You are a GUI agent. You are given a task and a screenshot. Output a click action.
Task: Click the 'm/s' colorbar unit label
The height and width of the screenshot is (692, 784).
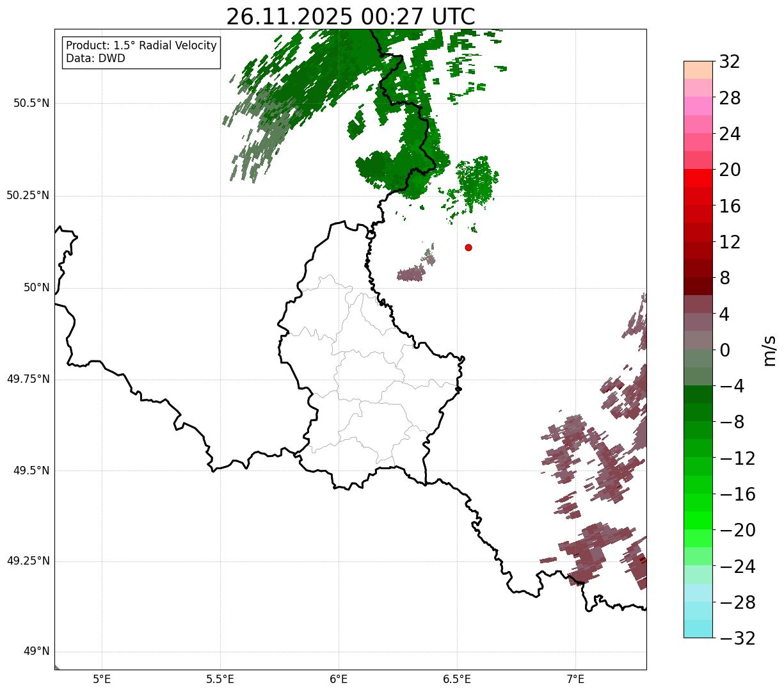coord(769,350)
